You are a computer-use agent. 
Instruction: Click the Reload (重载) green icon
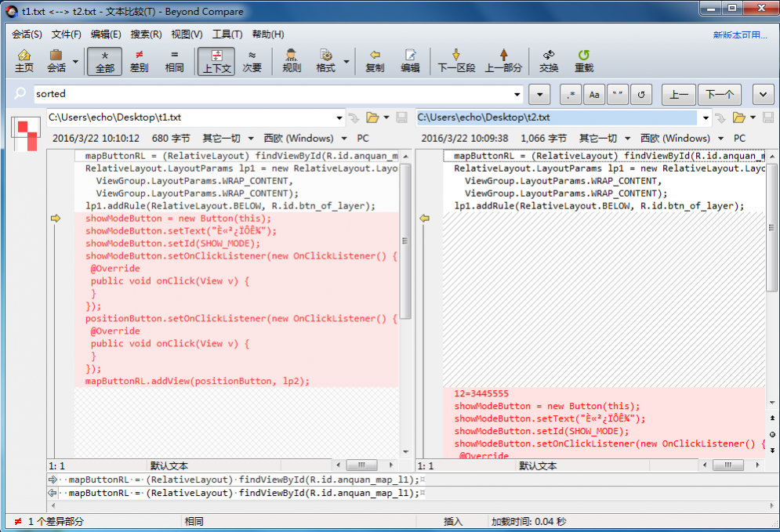tap(584, 60)
